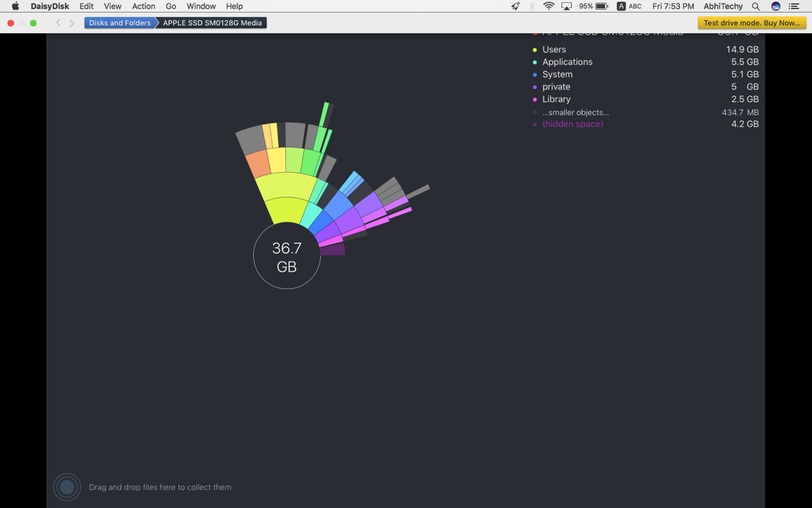812x508 pixels.
Task: Open Siri from menu bar
Action: click(x=776, y=6)
